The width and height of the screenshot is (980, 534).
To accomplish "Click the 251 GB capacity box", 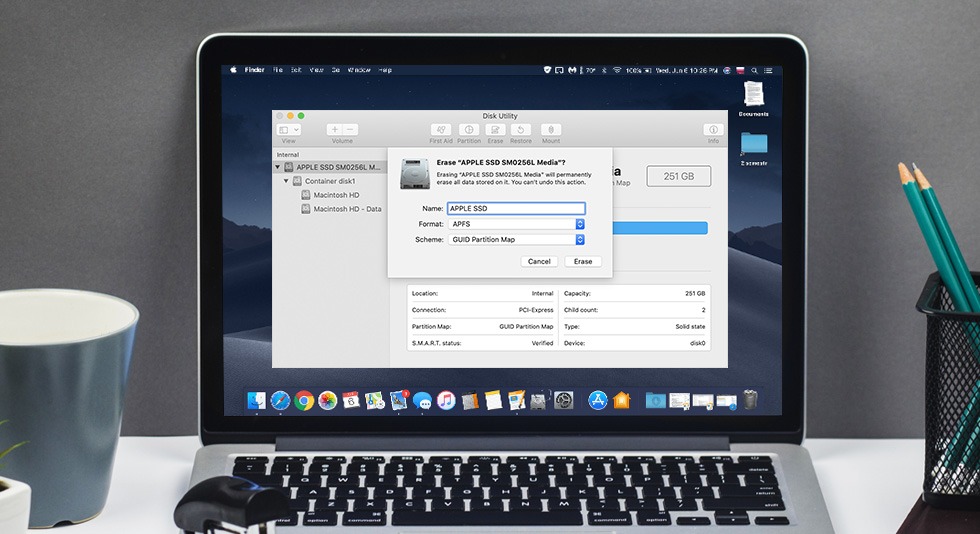I will [x=679, y=176].
